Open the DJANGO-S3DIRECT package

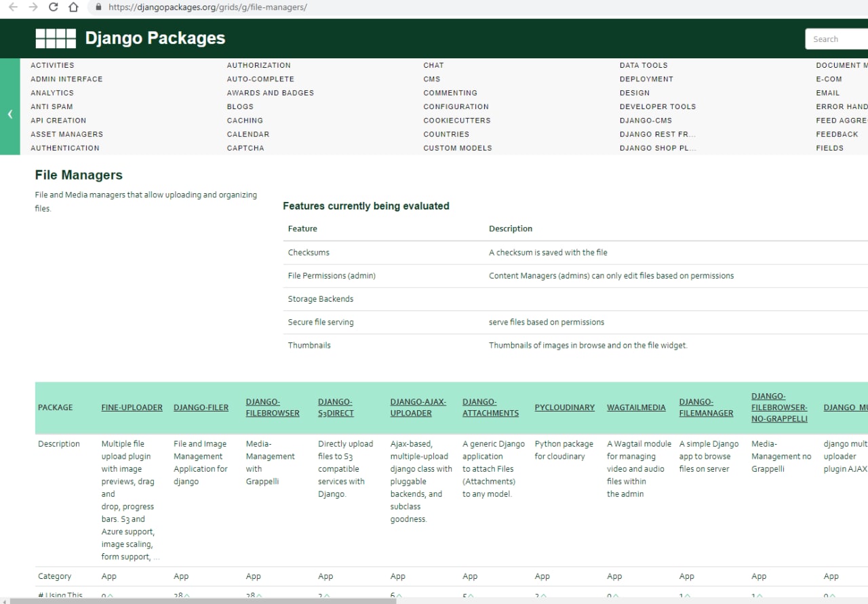tap(336, 407)
